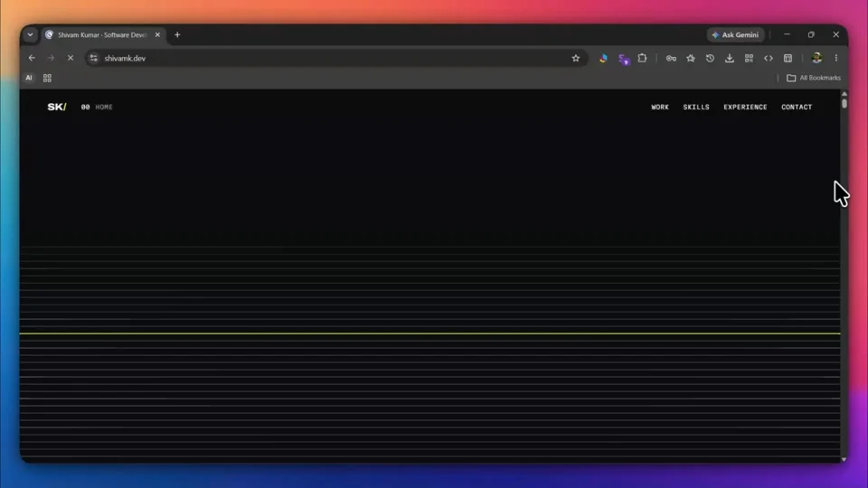This screenshot has height=488, width=868.
Task: Open the Extensions puzzle piece menu
Action: pos(642,58)
